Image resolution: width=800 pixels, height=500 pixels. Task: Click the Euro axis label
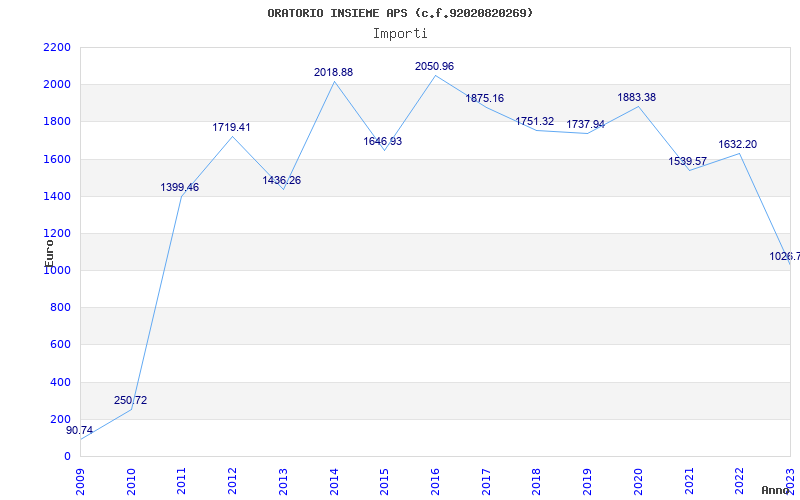pyautogui.click(x=49, y=253)
